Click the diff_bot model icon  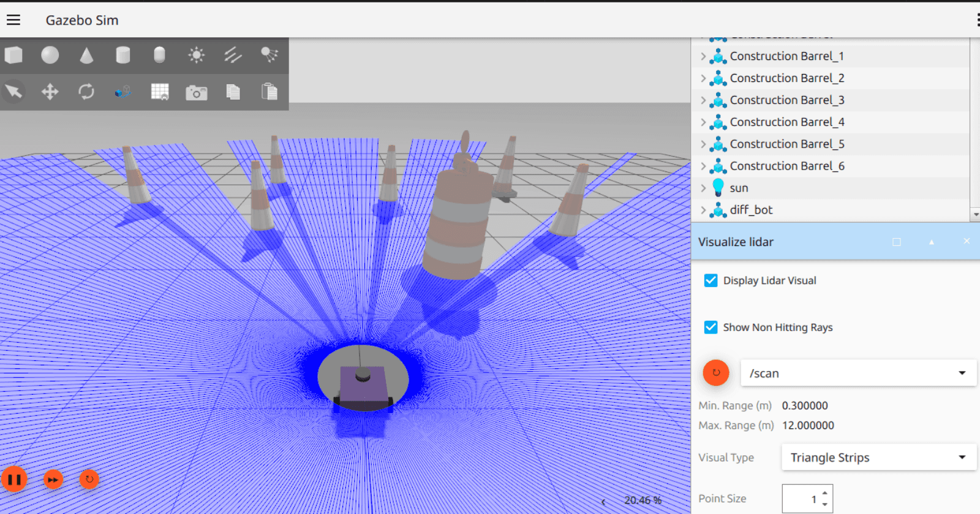pos(718,210)
